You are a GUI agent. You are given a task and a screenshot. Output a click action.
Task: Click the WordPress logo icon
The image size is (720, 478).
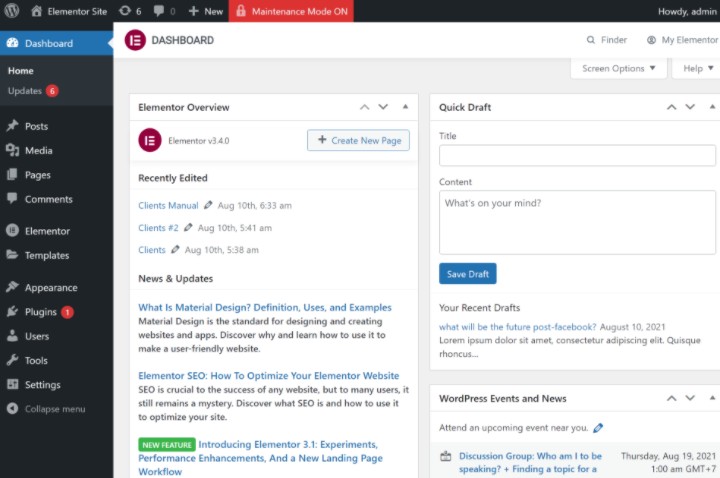[x=12, y=11]
